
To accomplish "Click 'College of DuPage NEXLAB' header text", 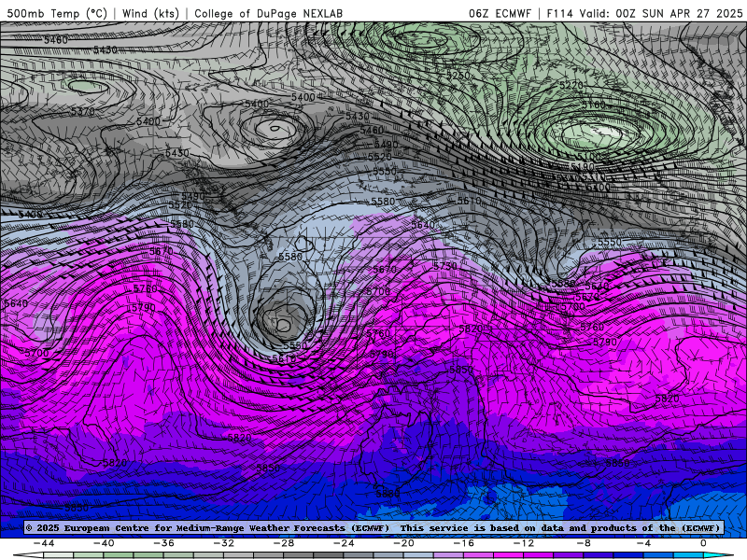I will point(268,13).
